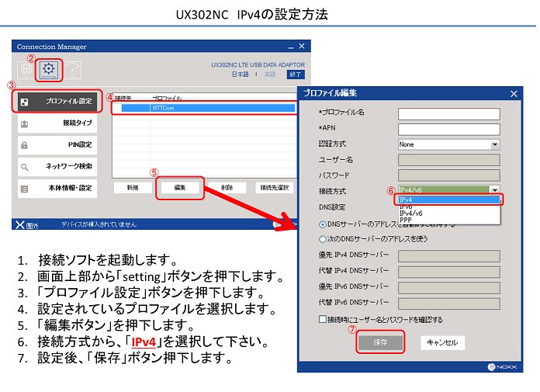Close the プロファイル編集 dialog

(x=514, y=94)
